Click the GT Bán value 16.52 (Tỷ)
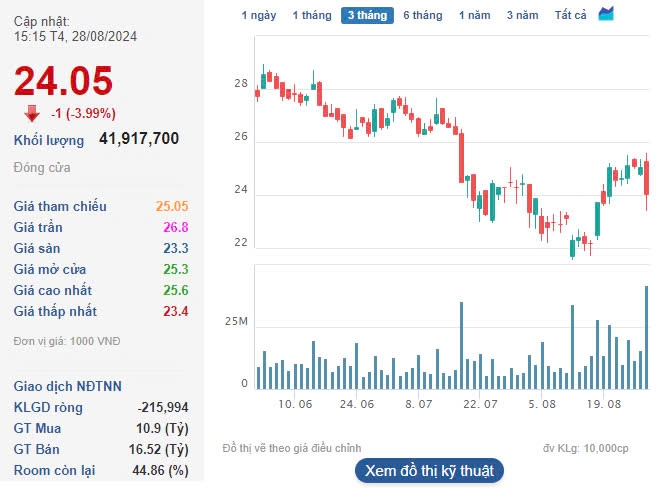 pos(159,449)
